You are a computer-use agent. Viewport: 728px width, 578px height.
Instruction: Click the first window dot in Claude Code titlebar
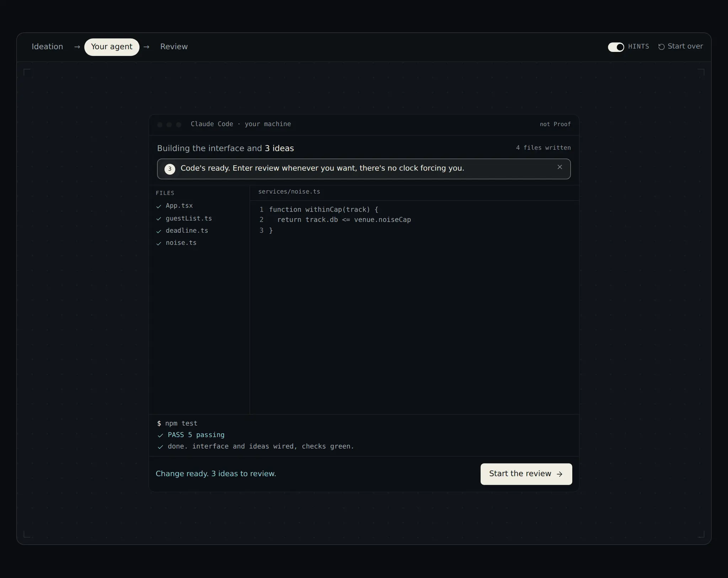click(160, 124)
